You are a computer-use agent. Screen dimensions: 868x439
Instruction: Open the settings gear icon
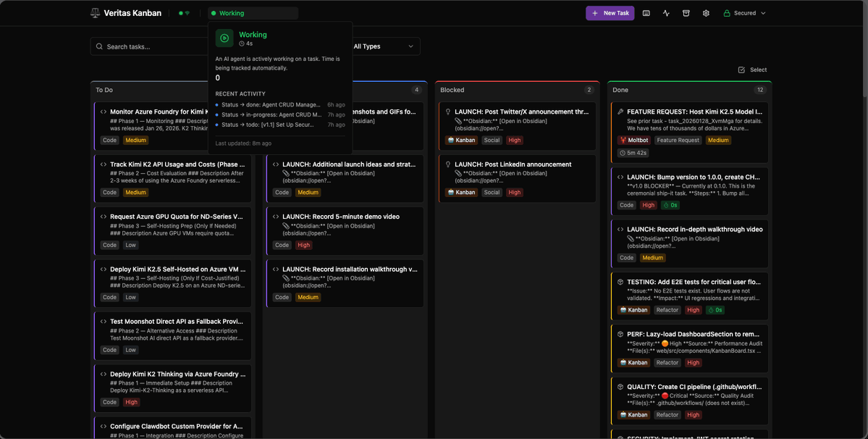pyautogui.click(x=706, y=12)
